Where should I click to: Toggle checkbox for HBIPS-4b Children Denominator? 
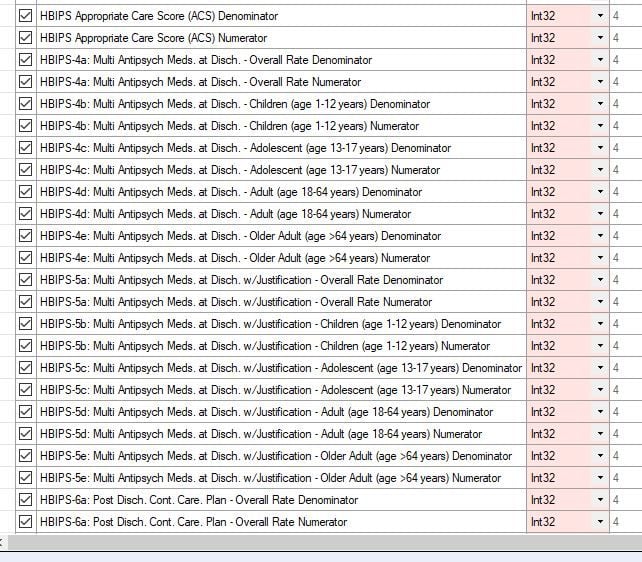point(25,104)
